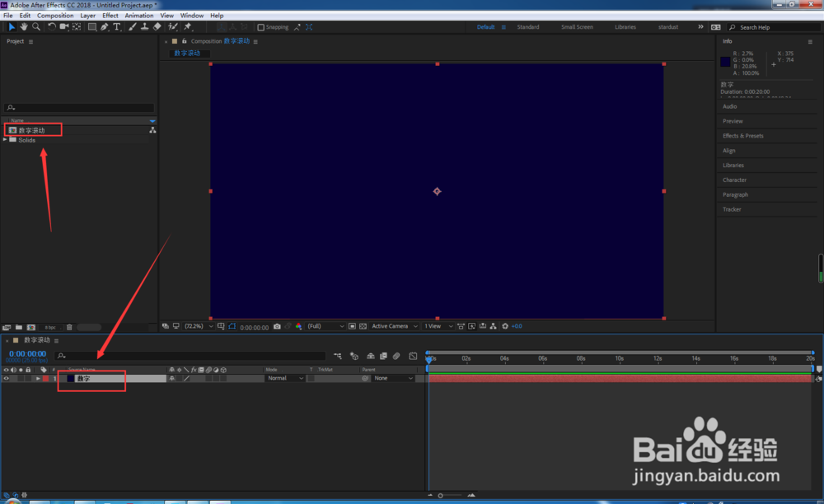
Task: Select the Roto Brush tool
Action: point(173,27)
